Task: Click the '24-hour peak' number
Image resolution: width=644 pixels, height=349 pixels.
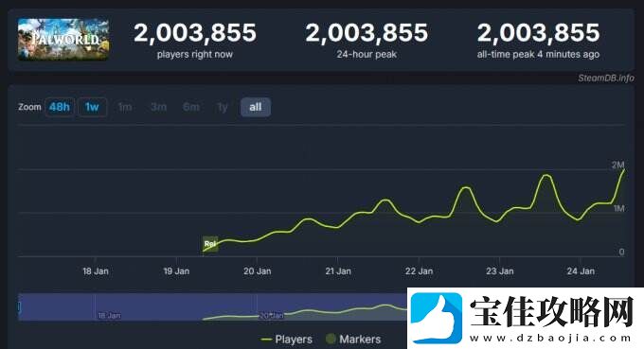Action: click(367, 33)
